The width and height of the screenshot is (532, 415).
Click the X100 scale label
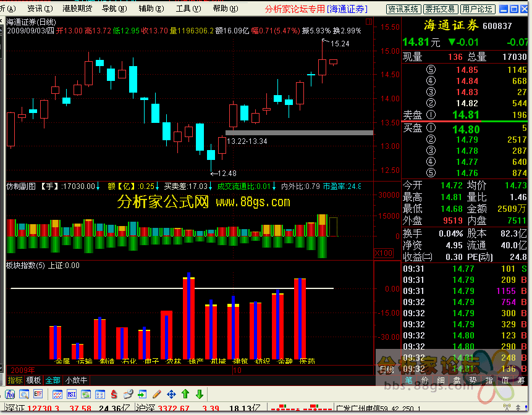pyautogui.click(x=384, y=253)
